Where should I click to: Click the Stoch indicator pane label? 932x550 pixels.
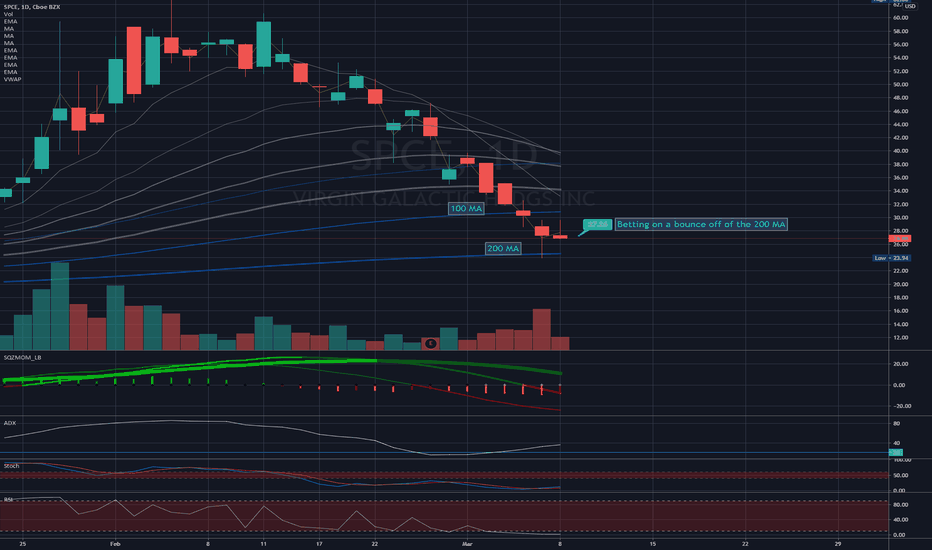pos(11,466)
